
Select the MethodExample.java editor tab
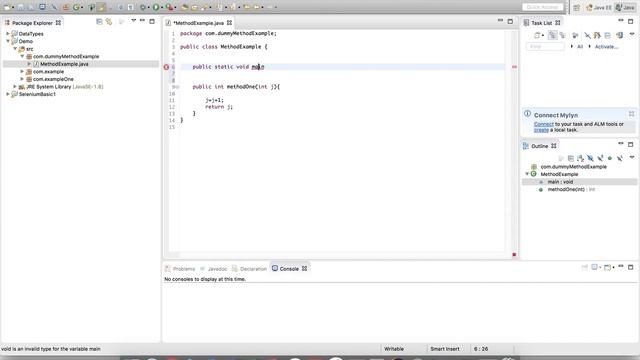pyautogui.click(x=198, y=23)
